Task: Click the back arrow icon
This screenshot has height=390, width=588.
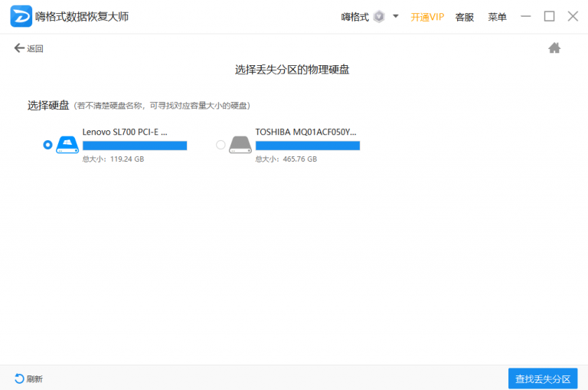Action: point(19,48)
